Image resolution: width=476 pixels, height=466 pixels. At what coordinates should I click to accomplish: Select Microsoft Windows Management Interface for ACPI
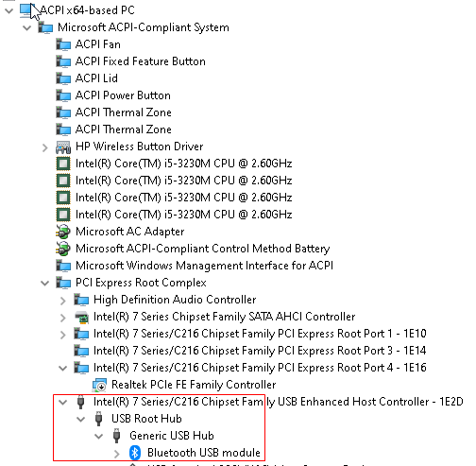tap(204, 266)
